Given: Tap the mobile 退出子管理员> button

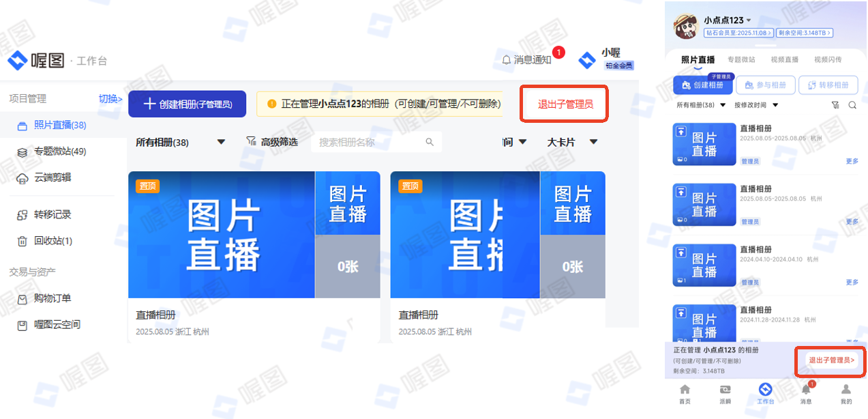Looking at the screenshot, I should [830, 360].
